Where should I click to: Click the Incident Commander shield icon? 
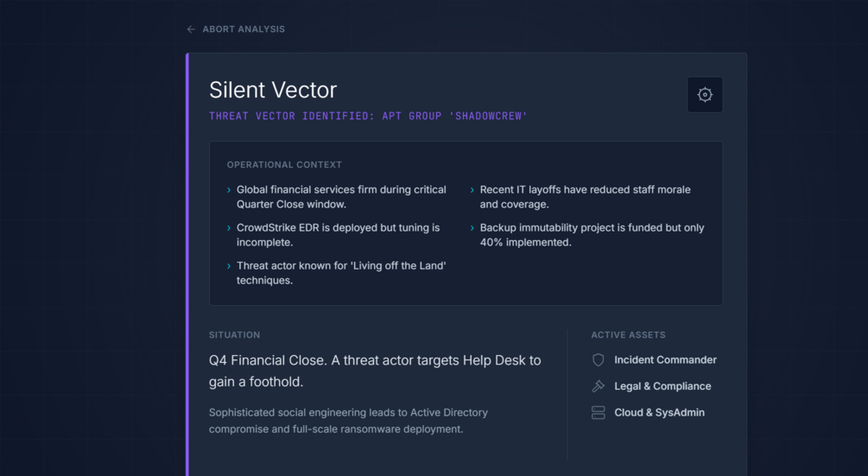(598, 360)
